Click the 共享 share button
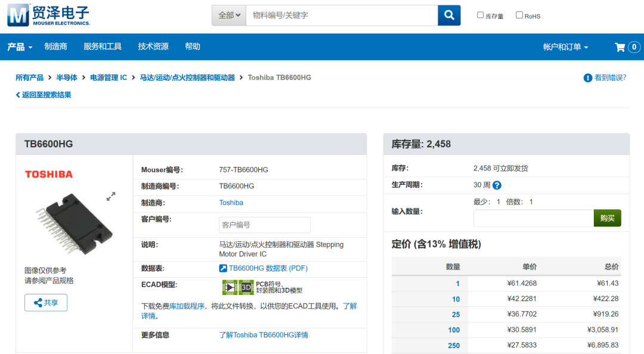The image size is (644, 354). pos(46,303)
